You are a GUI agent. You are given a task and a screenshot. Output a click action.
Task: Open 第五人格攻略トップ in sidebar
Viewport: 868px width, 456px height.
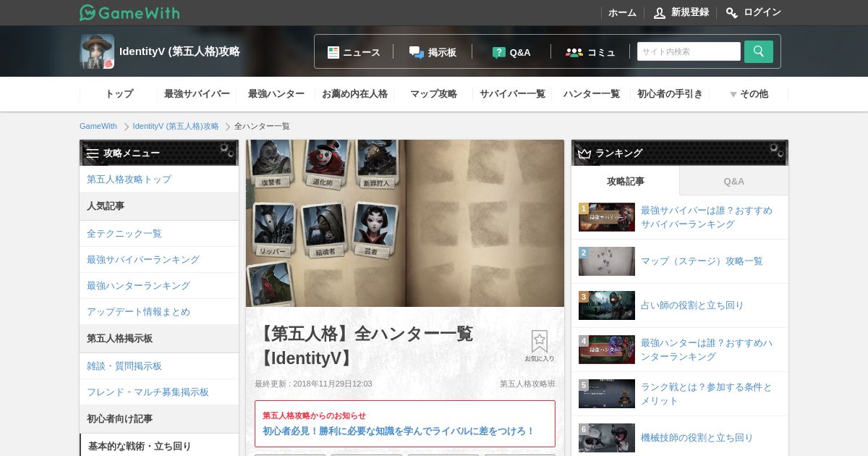pyautogui.click(x=159, y=179)
